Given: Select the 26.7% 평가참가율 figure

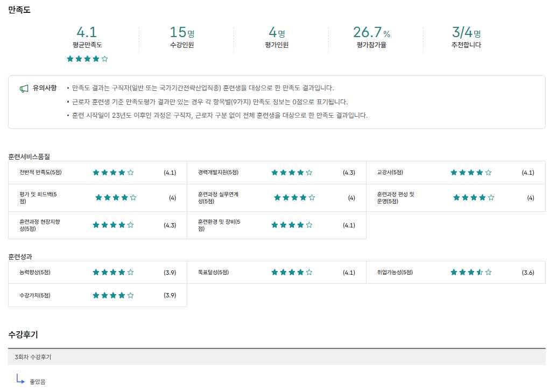Looking at the screenshot, I should [x=371, y=32].
